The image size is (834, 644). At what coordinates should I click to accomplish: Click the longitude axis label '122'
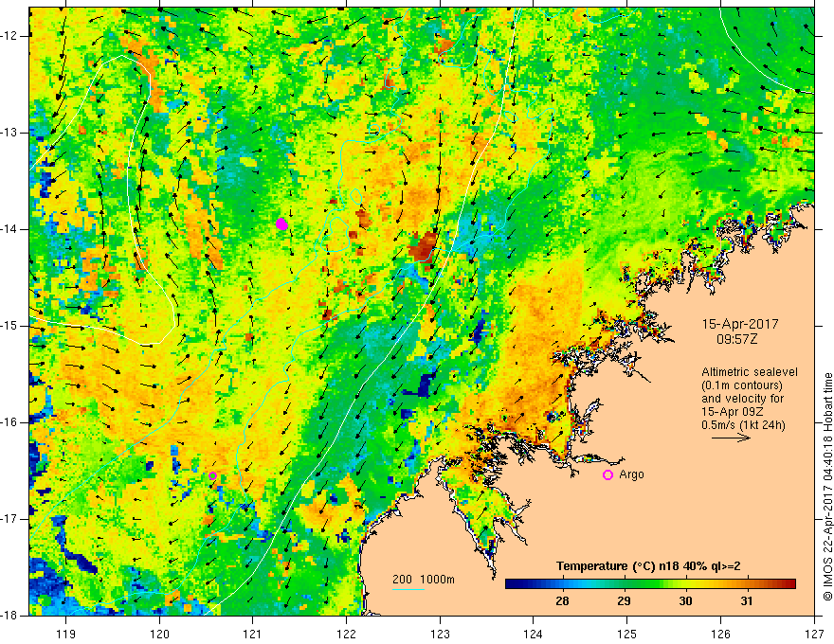tap(346, 634)
